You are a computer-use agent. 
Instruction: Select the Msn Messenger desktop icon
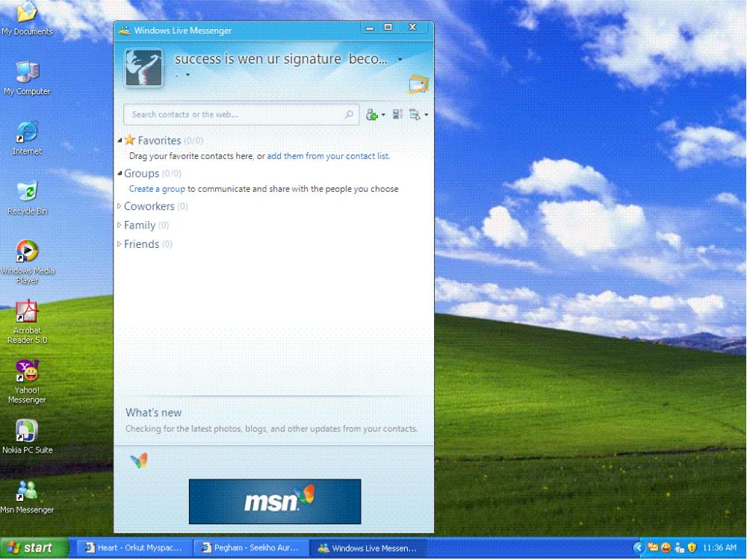tap(27, 497)
